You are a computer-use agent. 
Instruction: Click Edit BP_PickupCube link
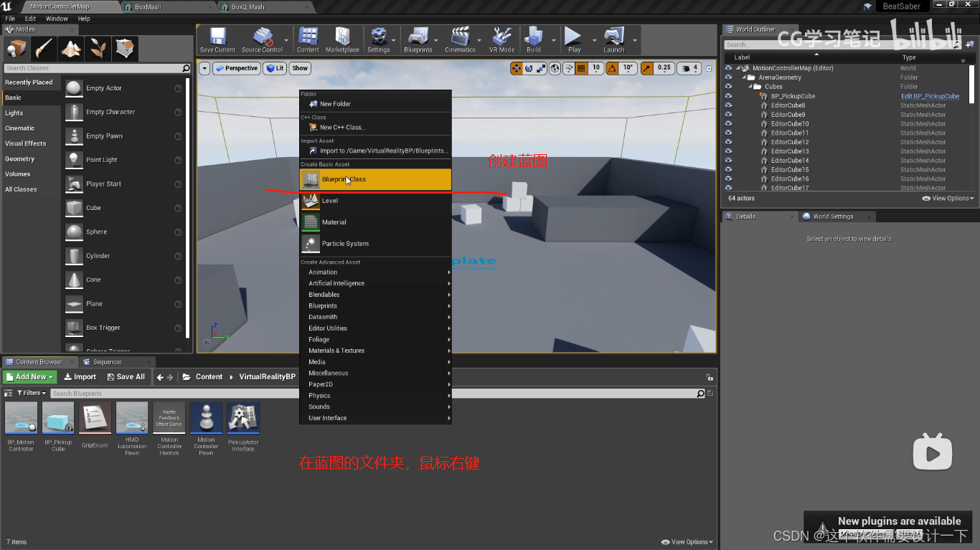point(930,96)
